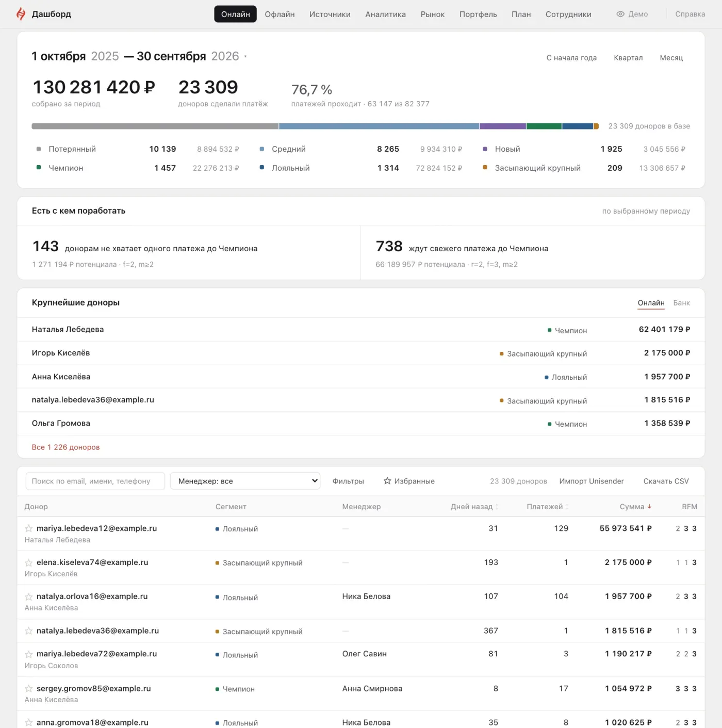Switch largest donors list to Банк

[681, 303]
